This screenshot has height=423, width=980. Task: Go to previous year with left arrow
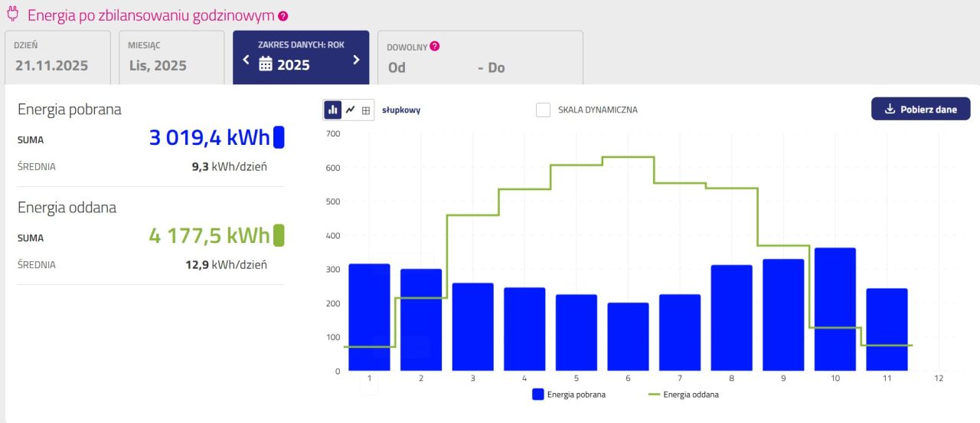[x=246, y=60]
